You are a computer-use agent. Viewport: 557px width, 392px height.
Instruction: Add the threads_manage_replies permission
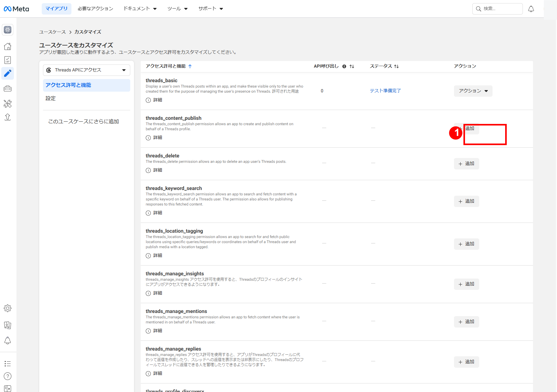tap(466, 362)
